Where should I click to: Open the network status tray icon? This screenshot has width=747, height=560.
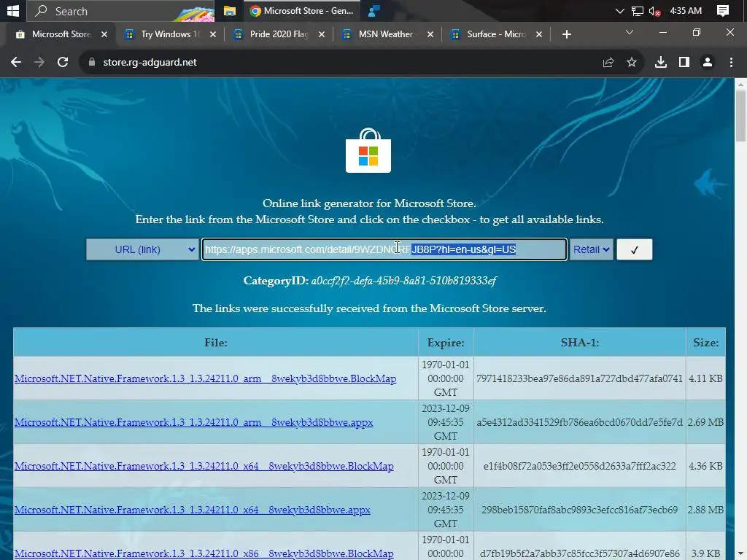point(638,10)
